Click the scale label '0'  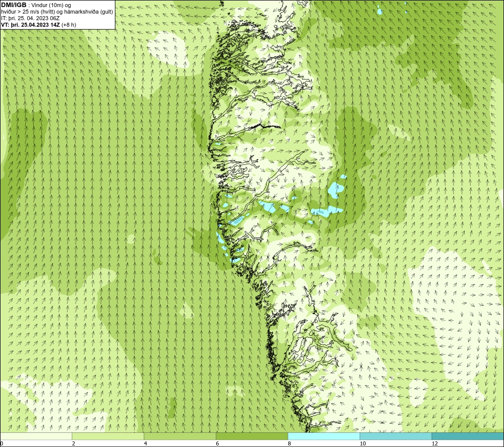tap(2, 443)
